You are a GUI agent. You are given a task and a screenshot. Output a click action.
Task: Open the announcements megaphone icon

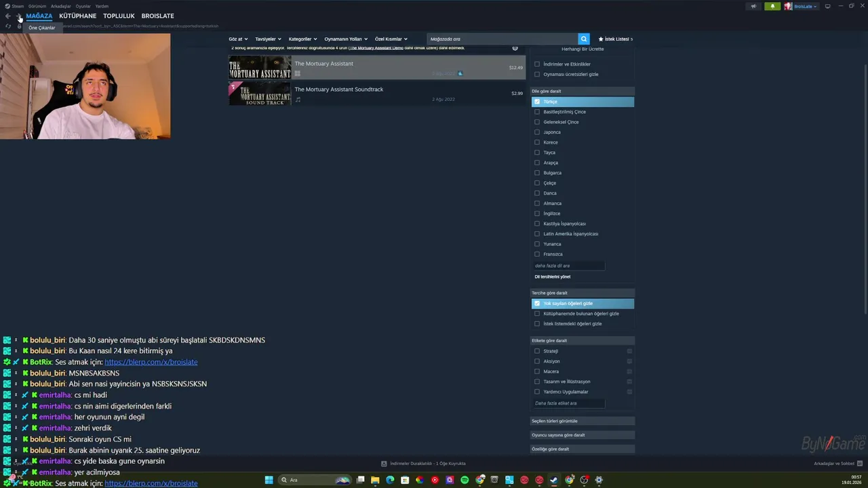753,6
